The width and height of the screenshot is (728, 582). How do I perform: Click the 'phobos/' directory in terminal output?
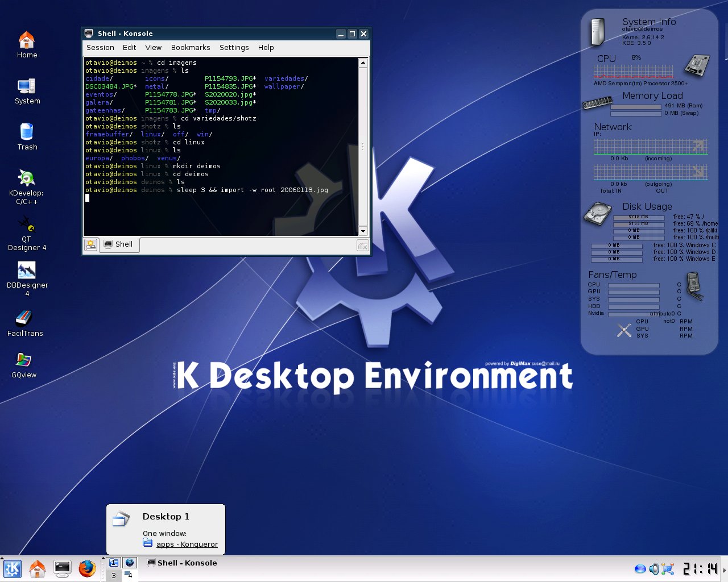pos(135,158)
